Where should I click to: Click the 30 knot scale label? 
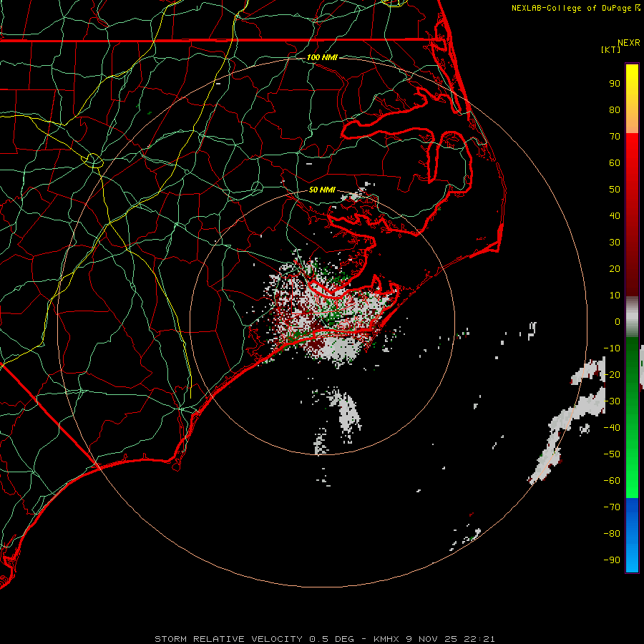tap(615, 243)
